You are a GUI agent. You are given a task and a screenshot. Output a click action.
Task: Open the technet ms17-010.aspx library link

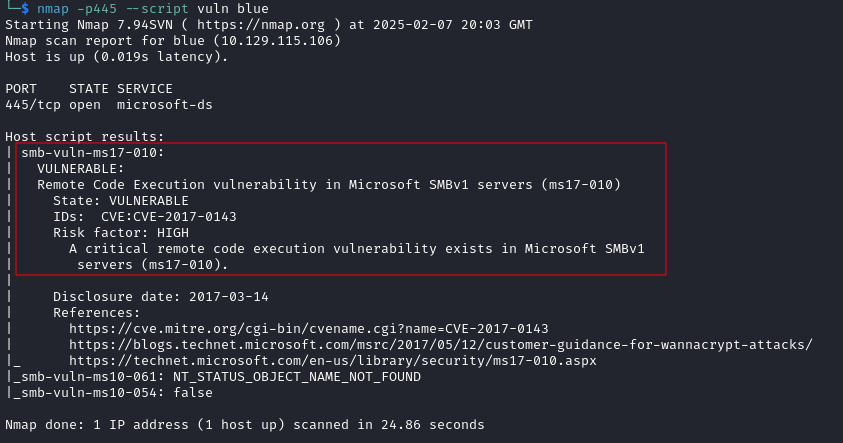coord(333,361)
